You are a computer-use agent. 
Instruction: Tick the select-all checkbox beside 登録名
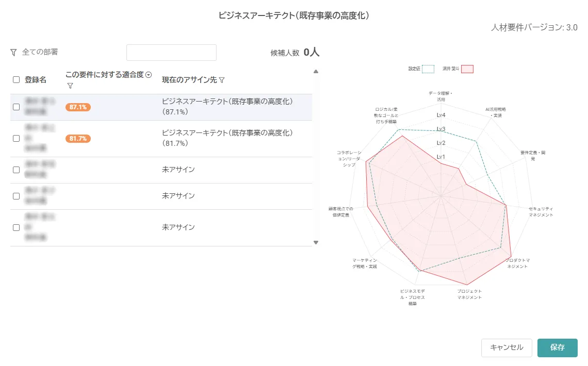pyautogui.click(x=16, y=80)
